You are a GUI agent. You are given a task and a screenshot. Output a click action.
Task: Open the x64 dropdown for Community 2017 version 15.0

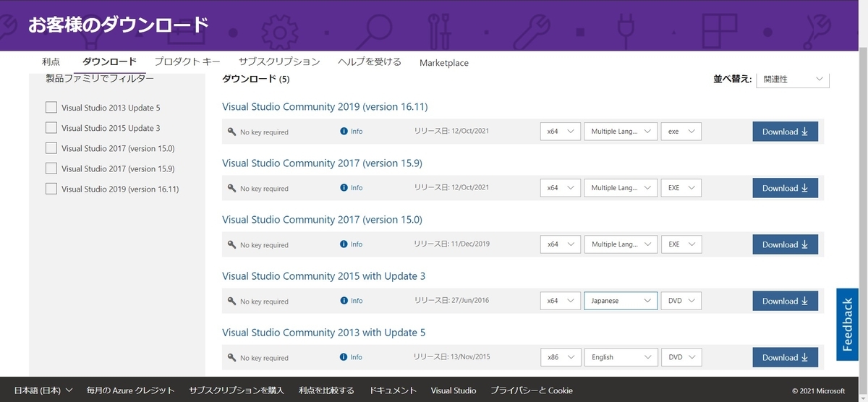[x=561, y=244]
